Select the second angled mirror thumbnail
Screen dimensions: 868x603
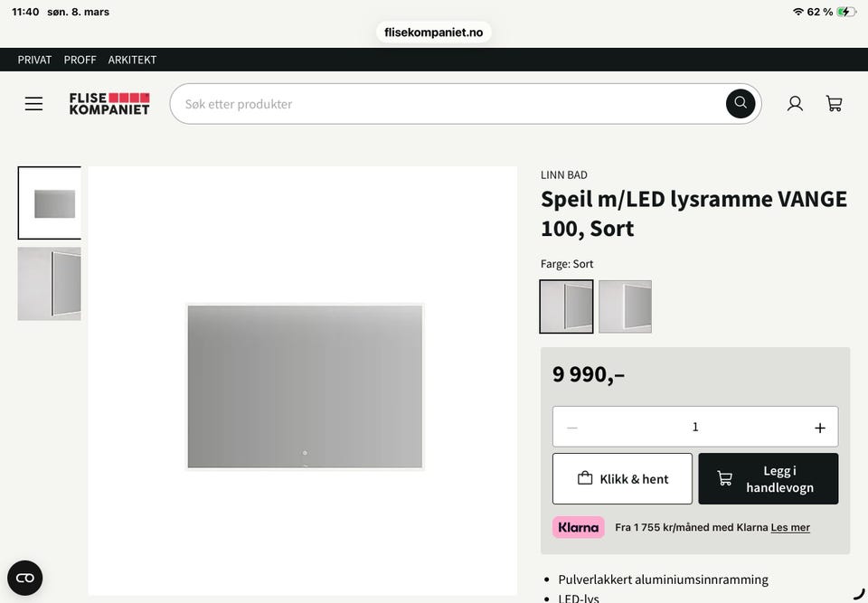[49, 284]
